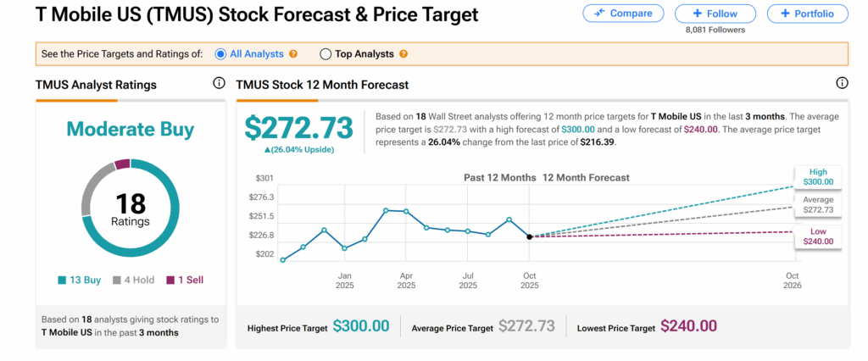Viewport: 868px width, 361px height.
Task: Click the large $272.73 average price
Action: pos(298,128)
